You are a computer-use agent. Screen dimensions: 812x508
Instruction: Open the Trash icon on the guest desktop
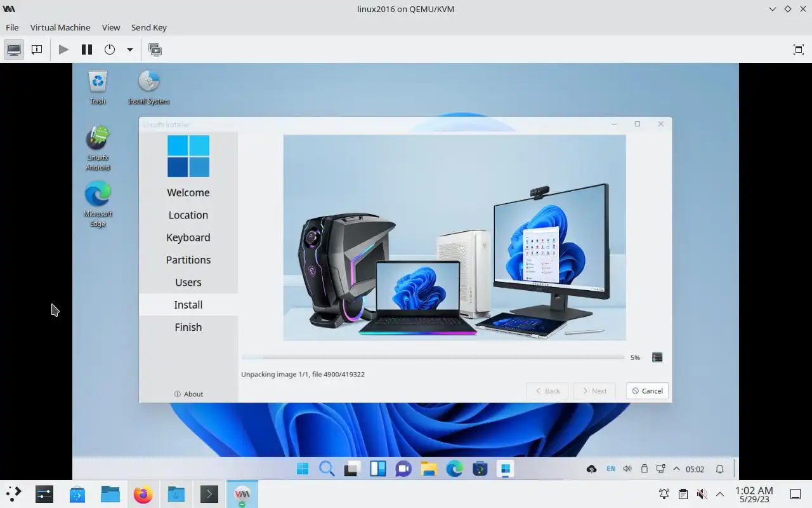coord(98,88)
